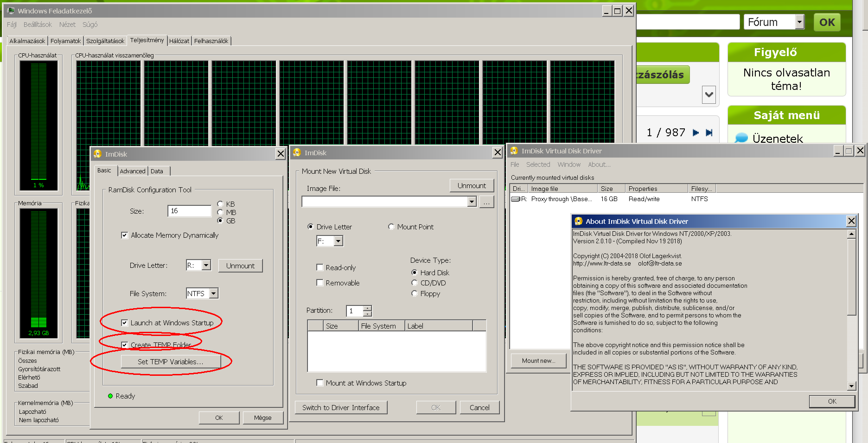This screenshot has width=868, height=443.
Task: Select the Mount Point radio button
Action: click(391, 227)
